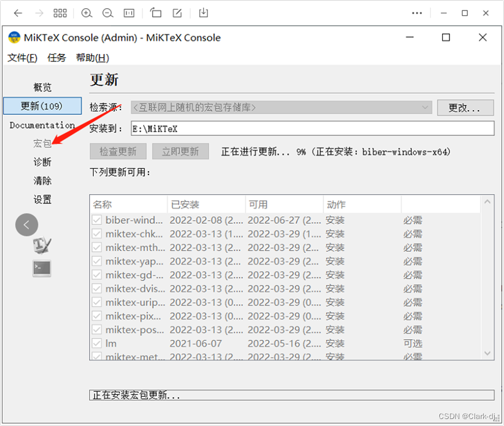The width and height of the screenshot is (504, 426).
Task: Click the 2021-06-07 installed date for lm
Action: click(x=196, y=343)
